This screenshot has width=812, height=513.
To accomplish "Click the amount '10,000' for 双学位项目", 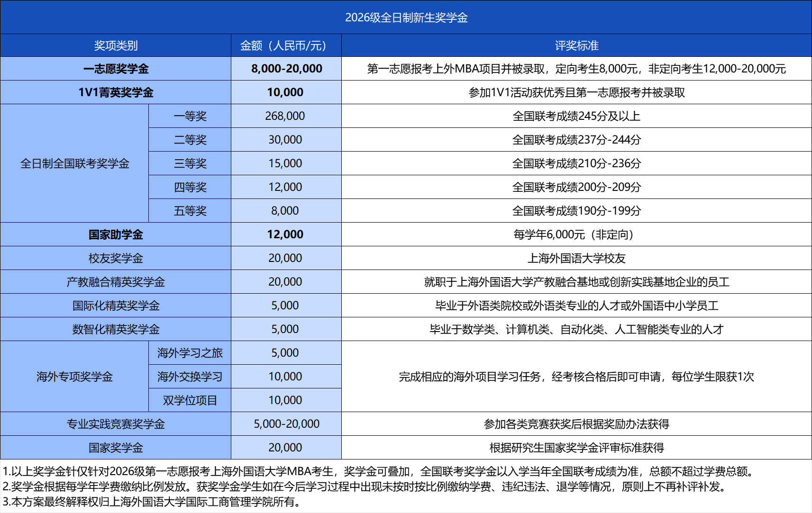I will [285, 400].
